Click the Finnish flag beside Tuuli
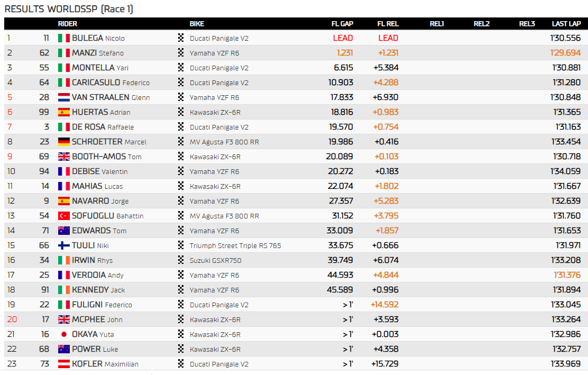 coord(63,245)
